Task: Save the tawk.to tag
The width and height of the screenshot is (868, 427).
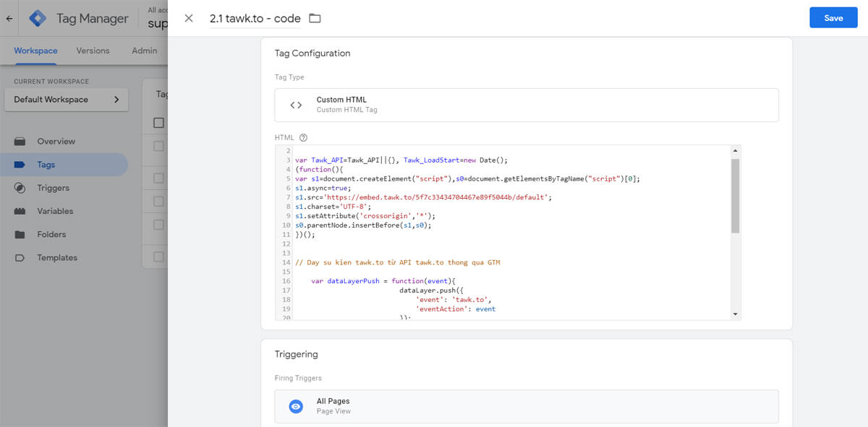Action: point(833,18)
